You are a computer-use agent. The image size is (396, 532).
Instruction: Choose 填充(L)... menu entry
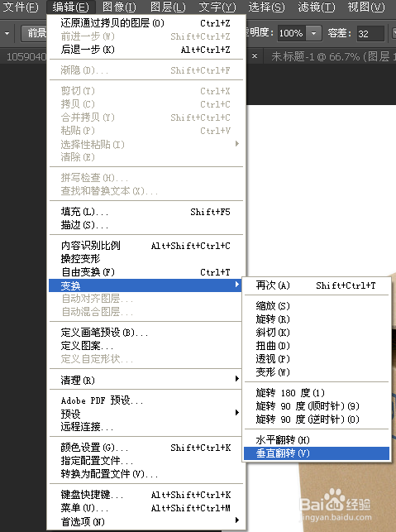tap(146, 212)
